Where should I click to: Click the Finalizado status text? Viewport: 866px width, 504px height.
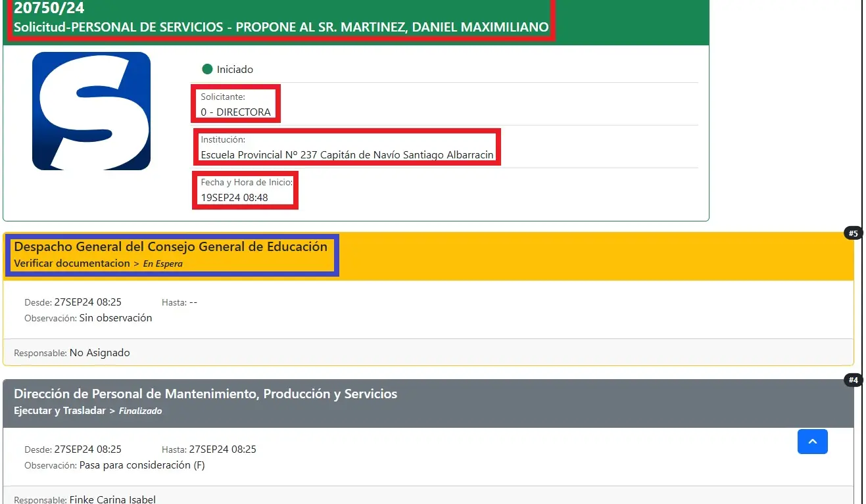(x=140, y=411)
